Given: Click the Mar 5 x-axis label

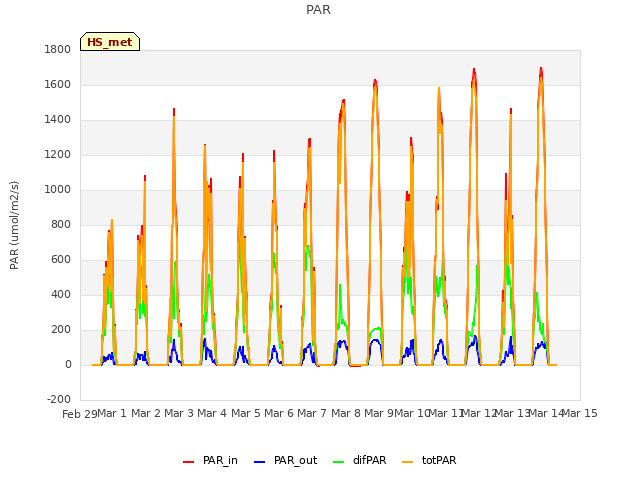Looking at the screenshot, I should (246, 413).
